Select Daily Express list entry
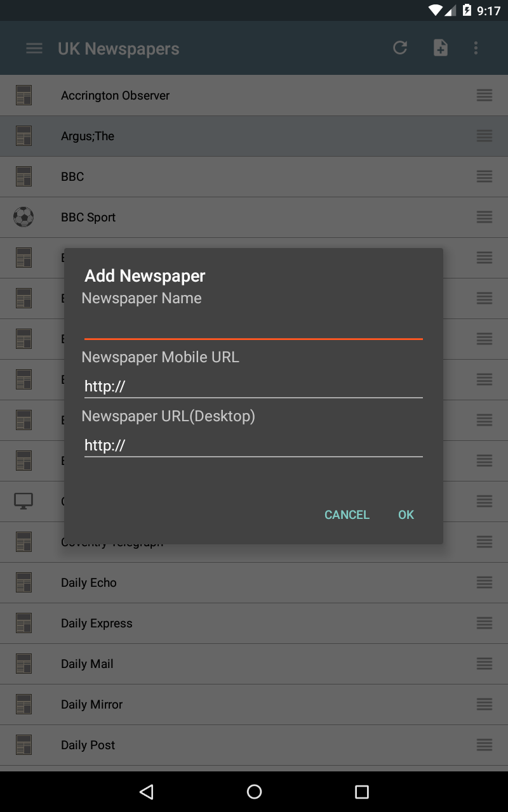The height and width of the screenshot is (812, 508). click(x=97, y=623)
